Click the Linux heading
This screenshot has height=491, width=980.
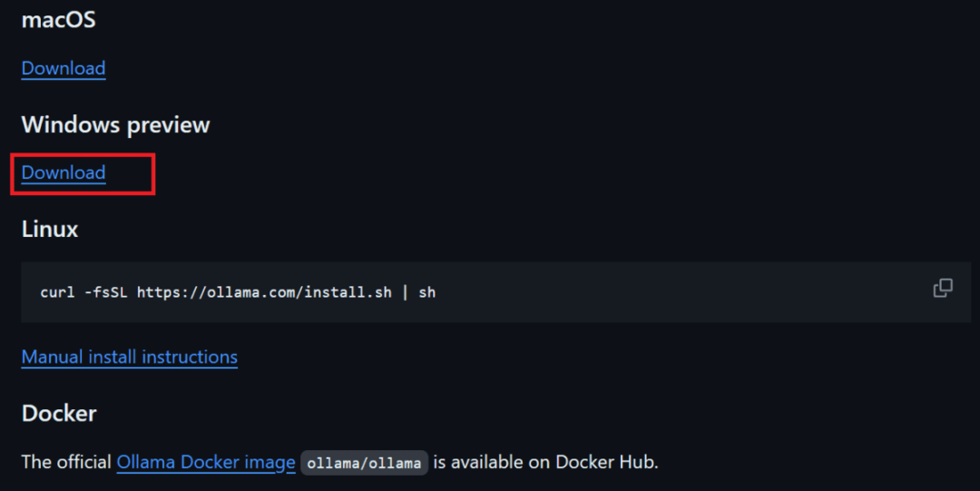pyautogui.click(x=50, y=229)
